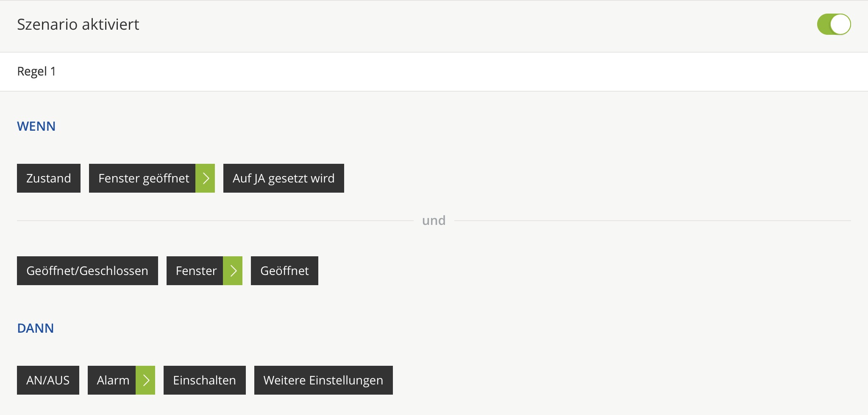Viewport: 868px width, 415px height.
Task: Open Weitere Einstellungen
Action: 323,380
